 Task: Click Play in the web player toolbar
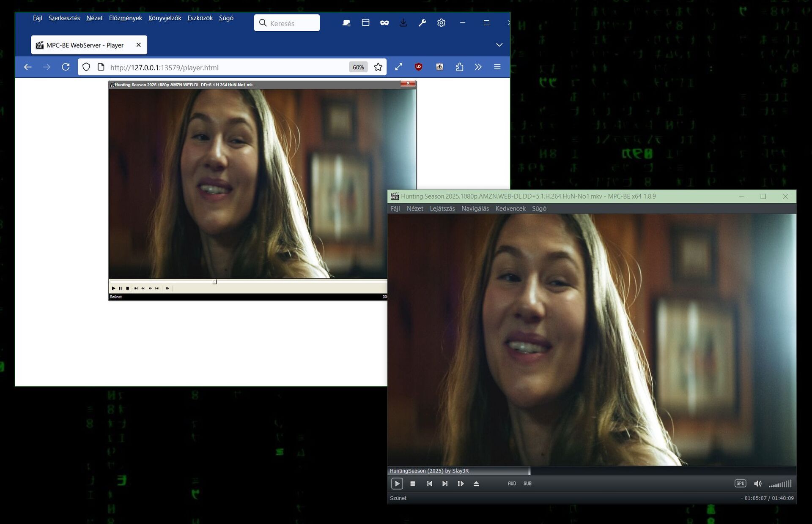point(113,288)
